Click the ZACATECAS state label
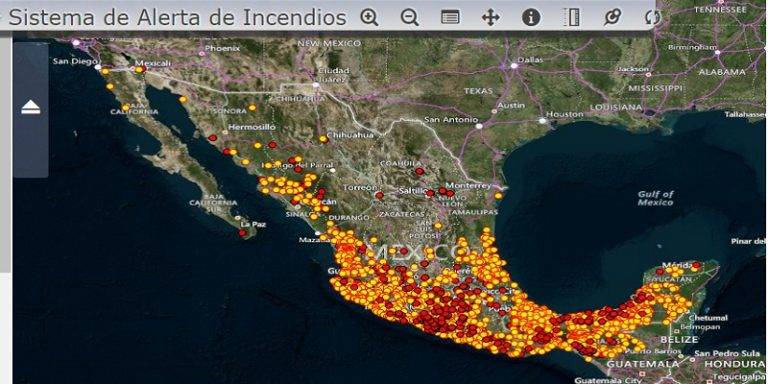The height and width of the screenshot is (384, 768). pyautogui.click(x=401, y=215)
